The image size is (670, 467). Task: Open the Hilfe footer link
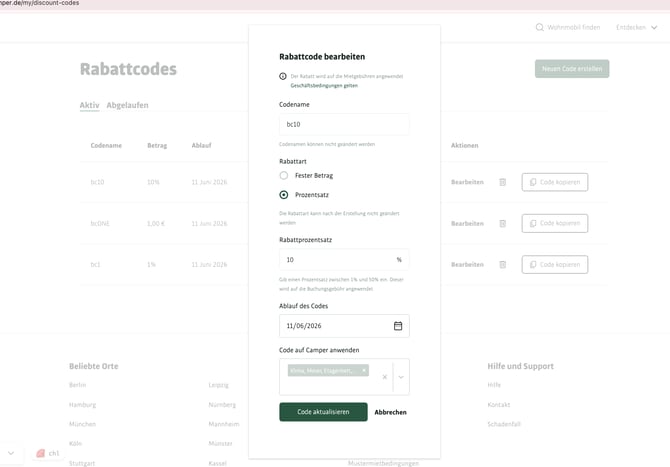(494, 385)
